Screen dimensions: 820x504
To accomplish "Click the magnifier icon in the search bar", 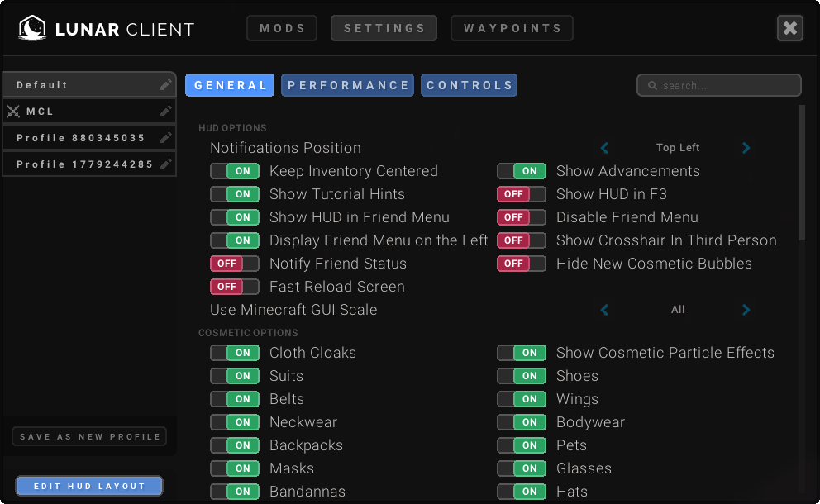I will click(x=651, y=84).
